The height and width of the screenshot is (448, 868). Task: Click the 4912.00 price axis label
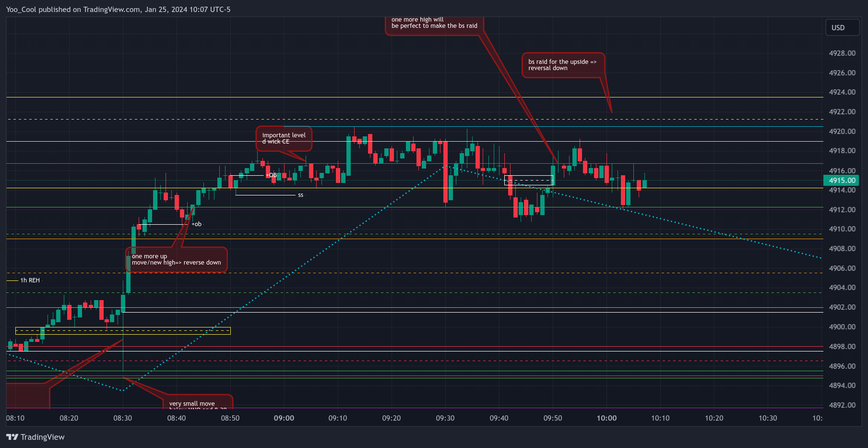pyautogui.click(x=842, y=210)
